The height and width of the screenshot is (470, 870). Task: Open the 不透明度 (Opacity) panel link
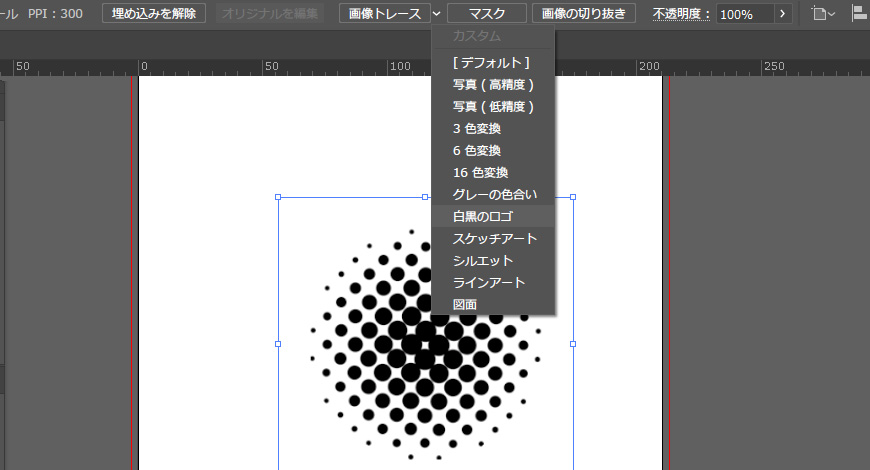click(x=682, y=15)
